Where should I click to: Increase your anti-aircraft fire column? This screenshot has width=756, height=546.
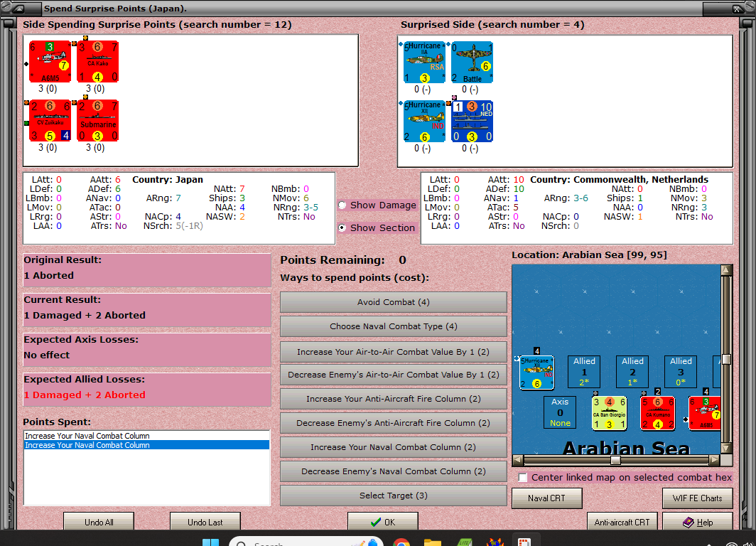coord(394,399)
